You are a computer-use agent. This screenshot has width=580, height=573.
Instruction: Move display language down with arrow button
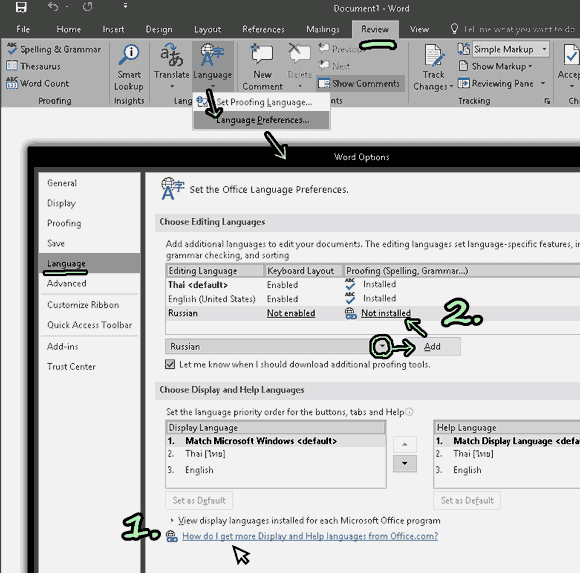point(405,464)
